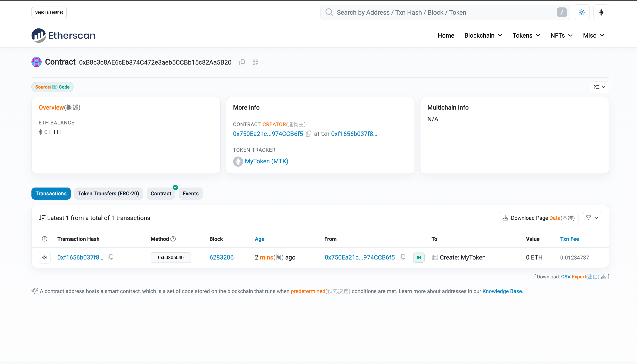Toggle the Age column header format

pos(259,239)
